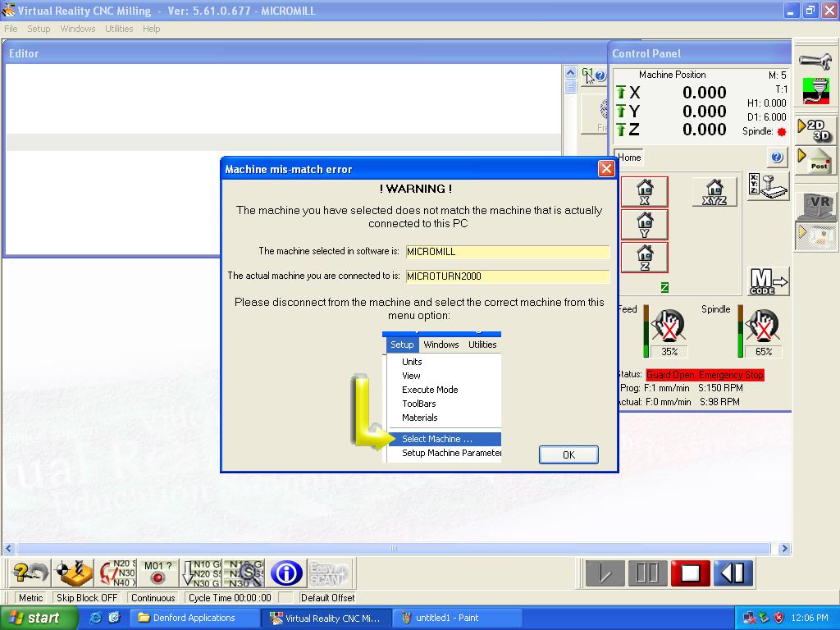
Task: Expand the 2D 3D simulation button
Action: [x=815, y=130]
